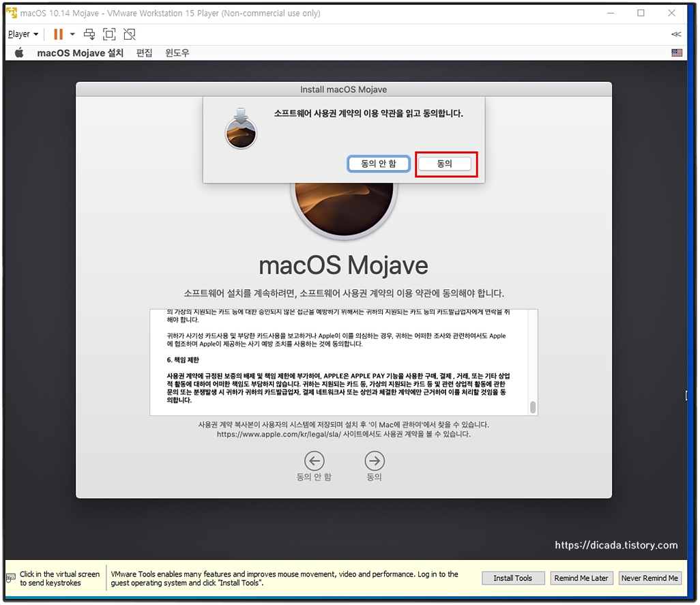Click the keyboard hint icon in status bar
This screenshot has height=605, width=700.
pyautogui.click(x=11, y=578)
